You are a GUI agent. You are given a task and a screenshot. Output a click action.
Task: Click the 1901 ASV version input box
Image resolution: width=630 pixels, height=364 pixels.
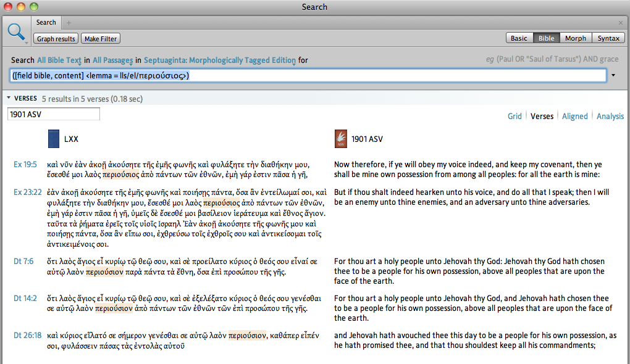click(54, 114)
